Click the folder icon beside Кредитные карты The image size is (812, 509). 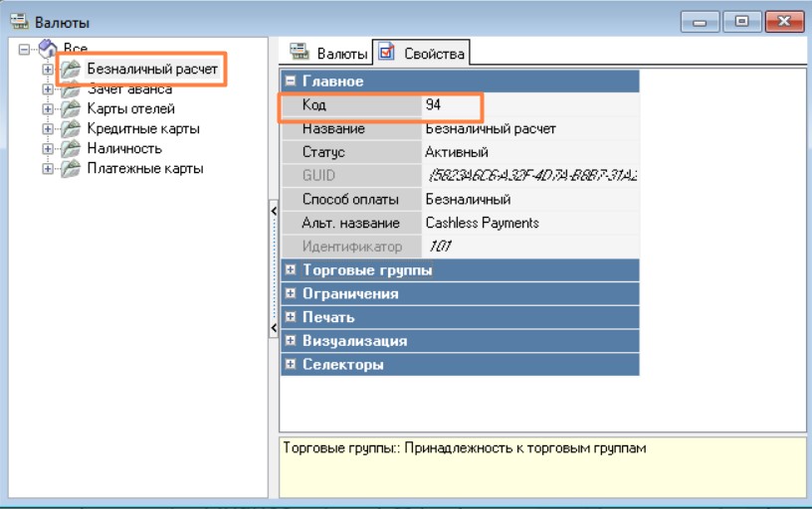tap(70, 129)
